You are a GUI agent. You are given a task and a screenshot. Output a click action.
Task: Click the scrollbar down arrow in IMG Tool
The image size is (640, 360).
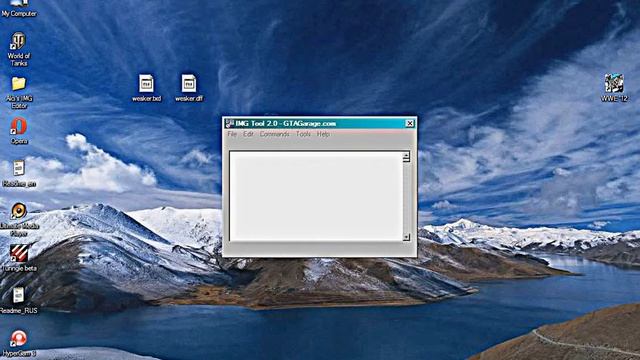point(406,237)
